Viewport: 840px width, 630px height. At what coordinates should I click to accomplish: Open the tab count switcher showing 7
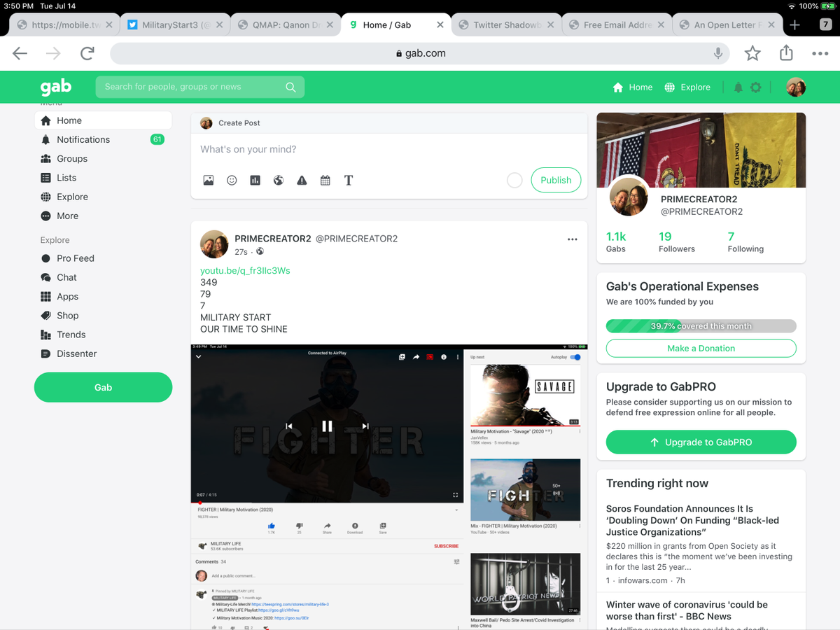tap(825, 24)
